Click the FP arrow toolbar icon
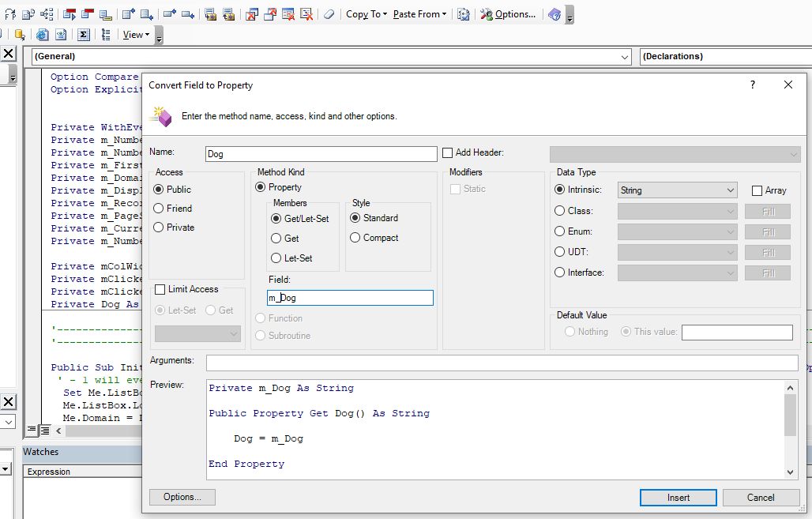The image size is (812, 519). pyautogui.click(x=10, y=14)
